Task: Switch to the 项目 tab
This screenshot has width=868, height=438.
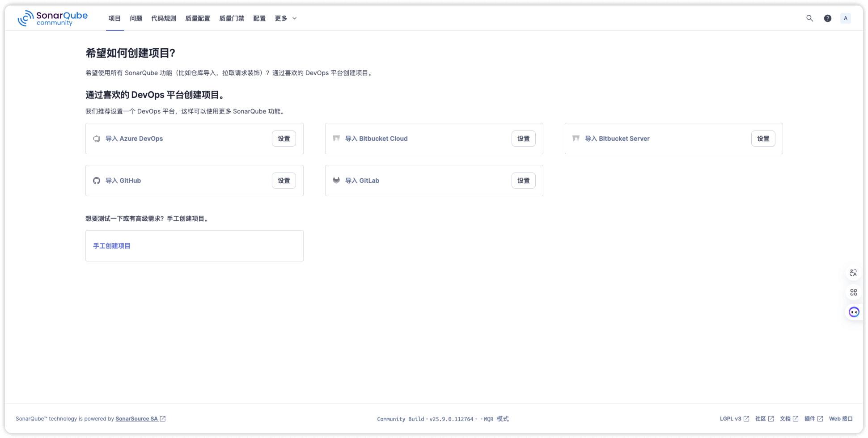Action: click(114, 18)
